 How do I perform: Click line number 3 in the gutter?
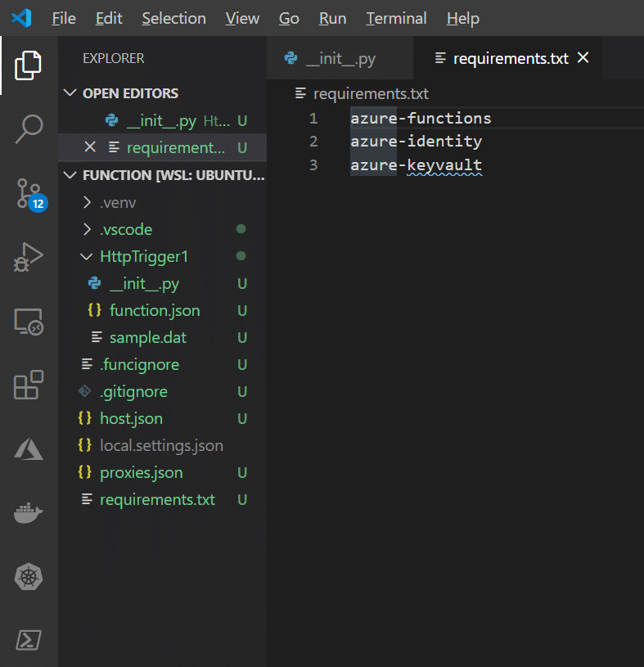313,164
